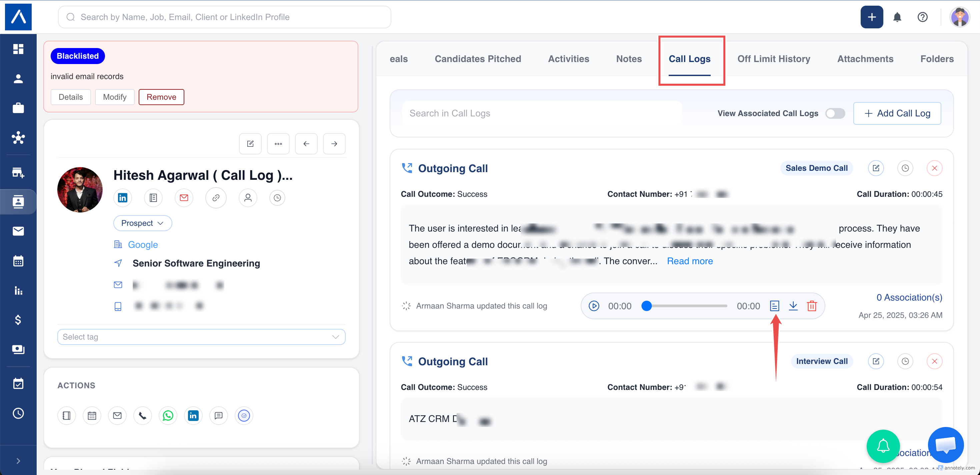
Task: Click the SMS chat icon in Actions
Action: click(x=218, y=416)
